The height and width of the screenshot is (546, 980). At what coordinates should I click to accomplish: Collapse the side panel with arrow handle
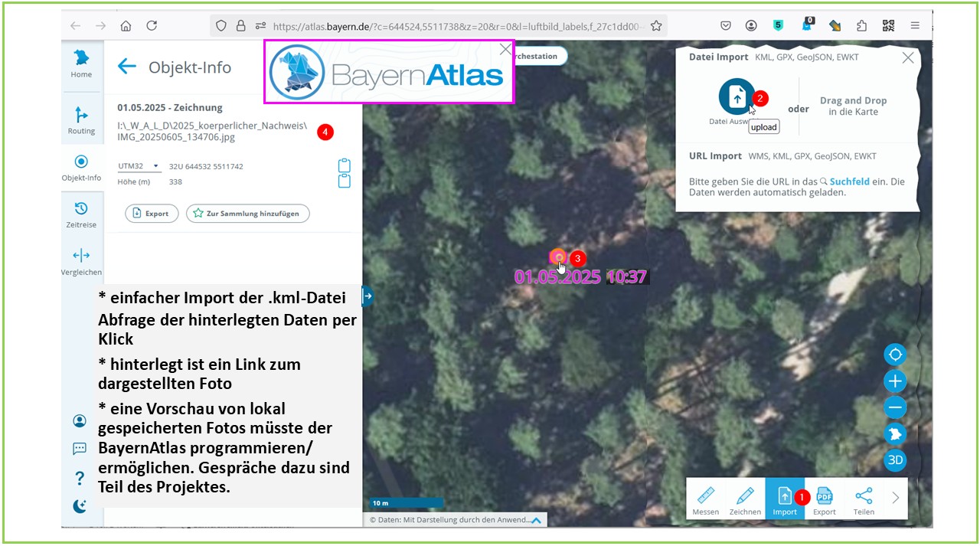[x=367, y=296]
